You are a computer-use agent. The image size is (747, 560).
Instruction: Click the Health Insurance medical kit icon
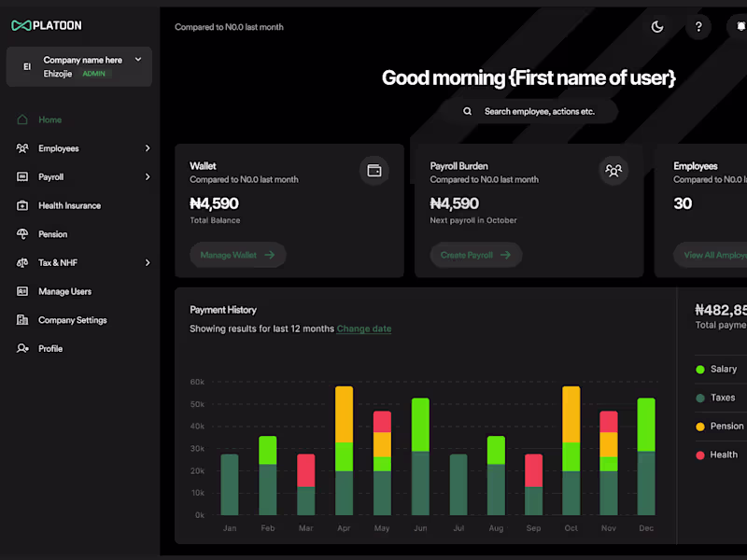[x=22, y=205]
